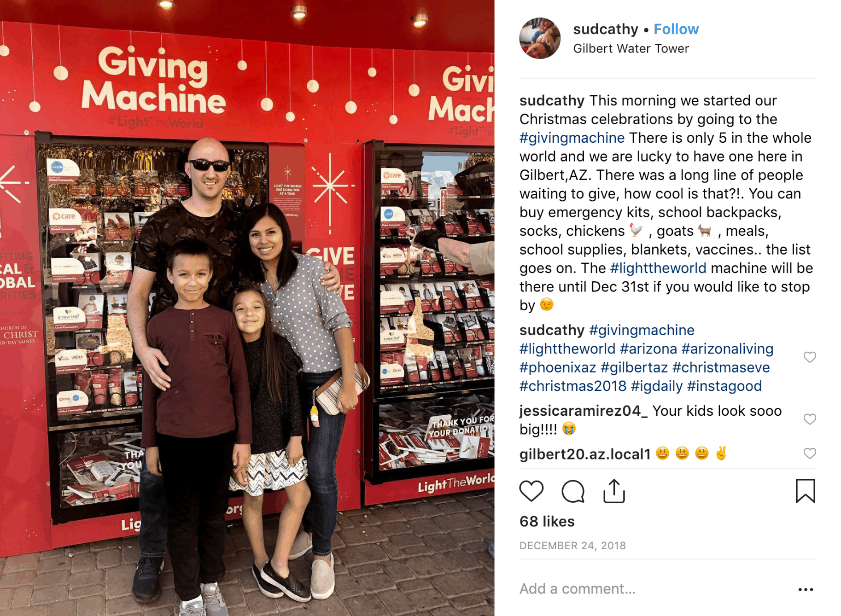Open sudcathy's profile picture
This screenshot has width=841, height=616.
pos(540,38)
